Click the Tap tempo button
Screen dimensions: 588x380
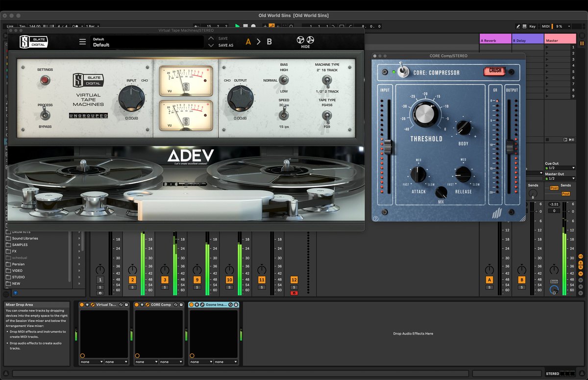(22, 26)
